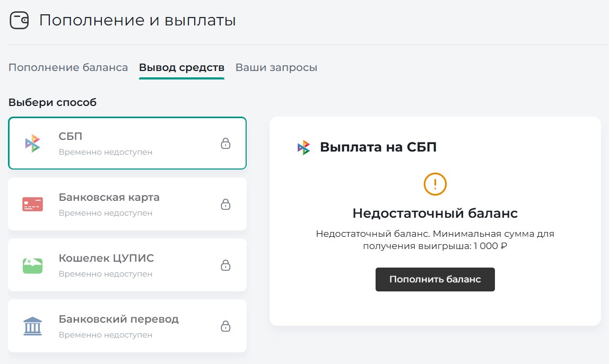This screenshot has height=364, width=609.
Task: Click the lock icon on СБП row
Action: click(225, 144)
